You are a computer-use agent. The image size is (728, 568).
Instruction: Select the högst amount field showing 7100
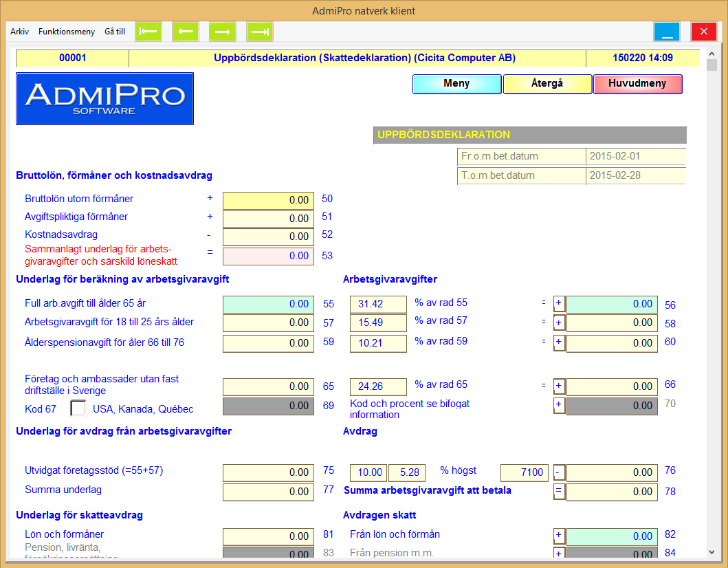tap(524, 472)
